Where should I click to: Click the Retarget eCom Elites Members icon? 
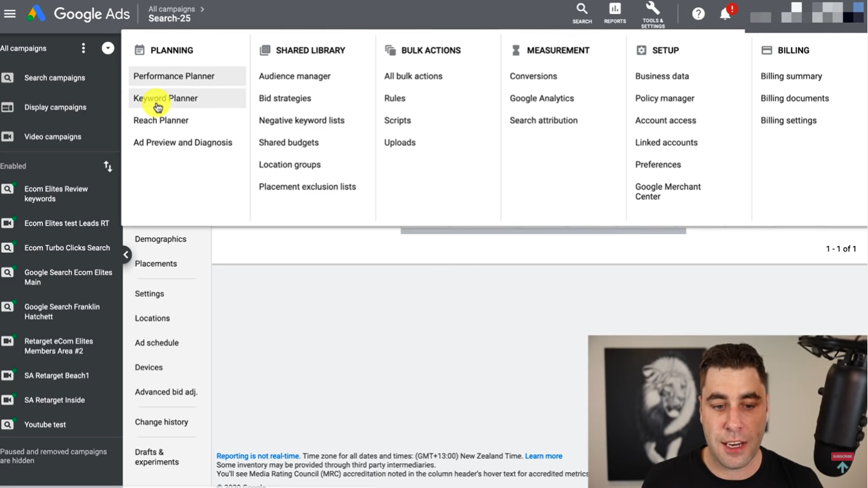click(8, 341)
